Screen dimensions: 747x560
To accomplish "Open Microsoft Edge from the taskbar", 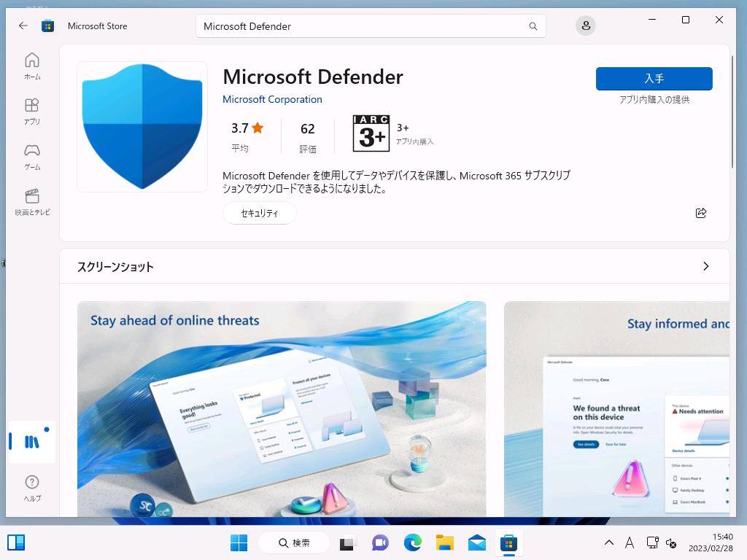I will [413, 542].
